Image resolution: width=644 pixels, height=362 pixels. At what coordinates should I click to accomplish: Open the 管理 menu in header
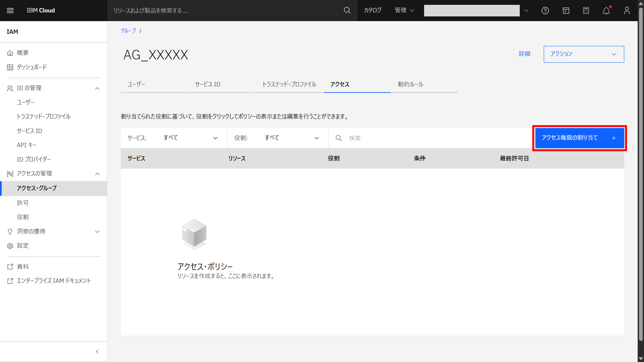[x=404, y=11]
